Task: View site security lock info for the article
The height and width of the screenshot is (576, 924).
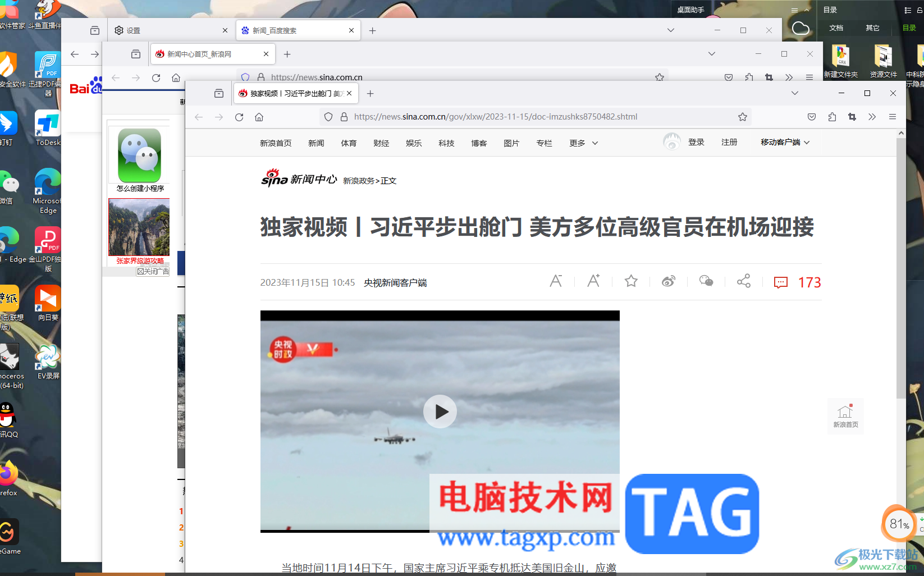Action: 344,117
